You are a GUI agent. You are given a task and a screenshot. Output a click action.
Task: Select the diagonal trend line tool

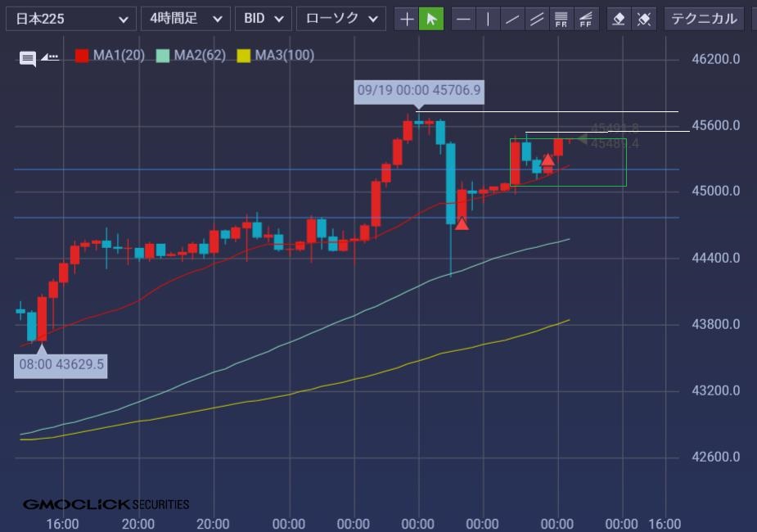tap(512, 18)
